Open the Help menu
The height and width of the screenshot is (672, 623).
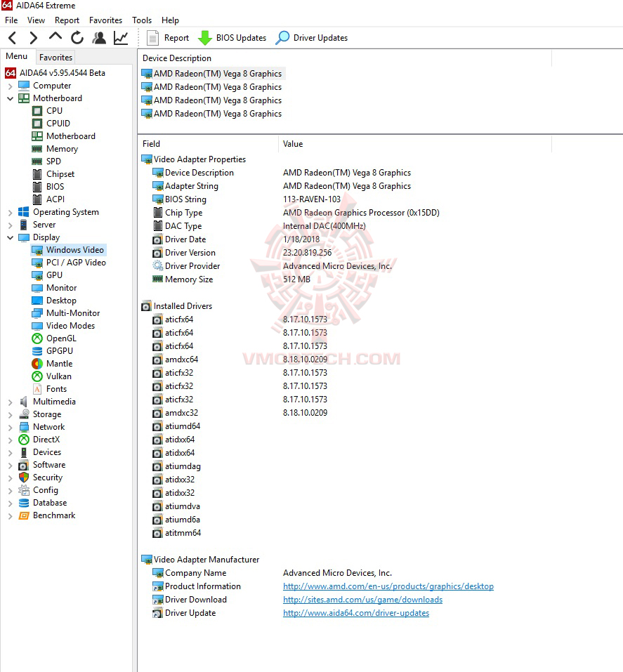click(170, 20)
